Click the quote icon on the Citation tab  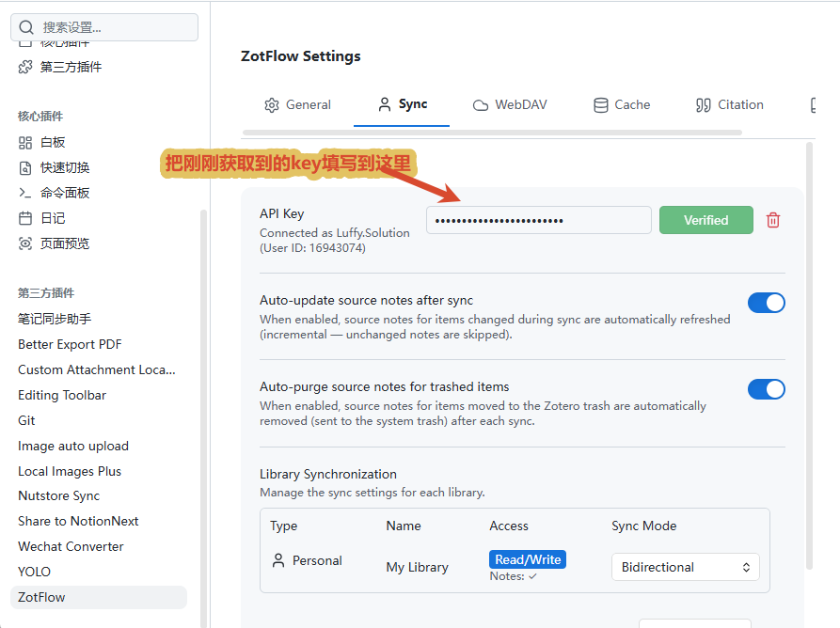pyautogui.click(x=704, y=105)
